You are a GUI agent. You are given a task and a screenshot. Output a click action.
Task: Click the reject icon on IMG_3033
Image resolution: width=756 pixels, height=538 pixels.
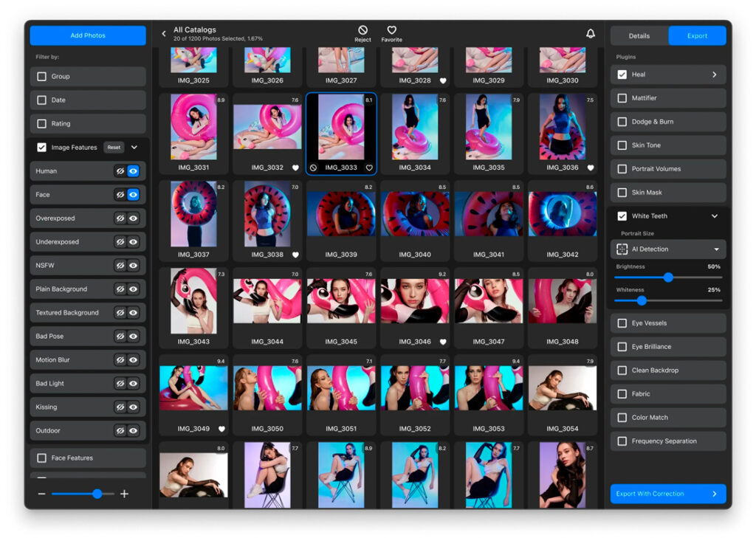314,168
